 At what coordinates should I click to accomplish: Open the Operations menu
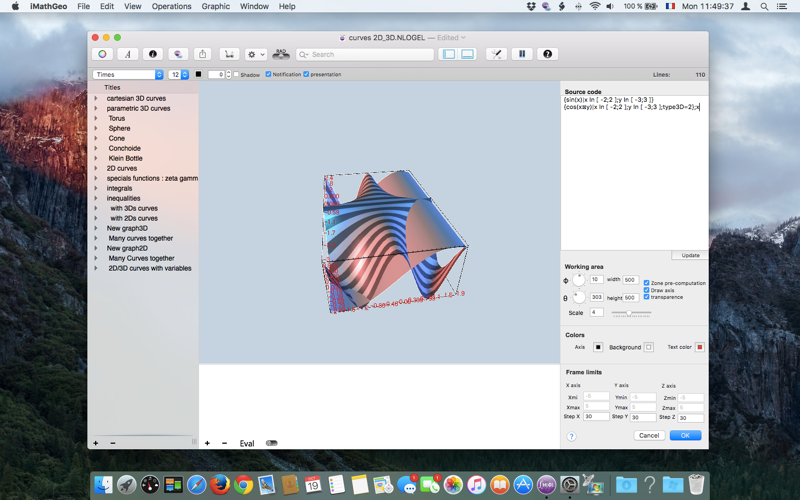point(171,6)
